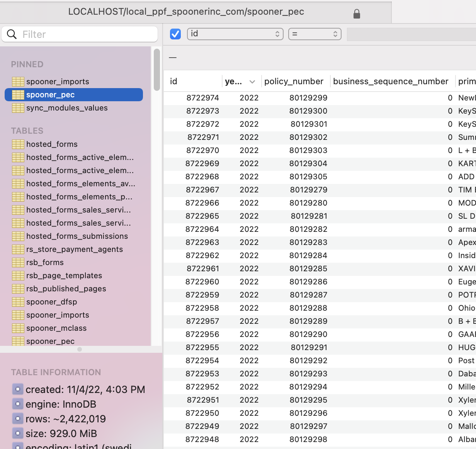
Task: Sort by policy_number column header
Action: click(x=294, y=82)
